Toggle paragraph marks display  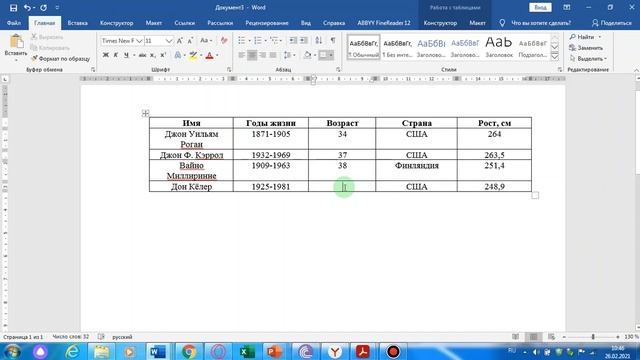(333, 40)
